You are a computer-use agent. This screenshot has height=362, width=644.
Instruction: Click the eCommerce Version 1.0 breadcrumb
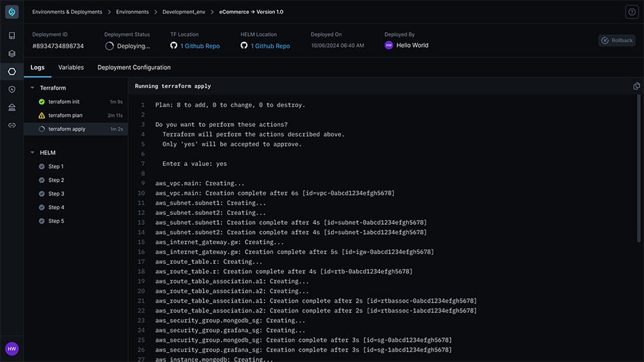(x=251, y=12)
